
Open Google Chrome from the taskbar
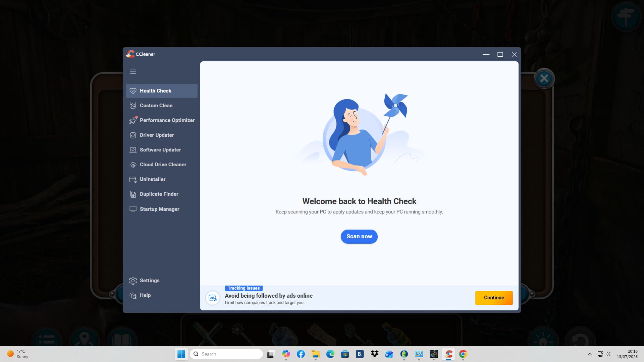click(x=463, y=354)
